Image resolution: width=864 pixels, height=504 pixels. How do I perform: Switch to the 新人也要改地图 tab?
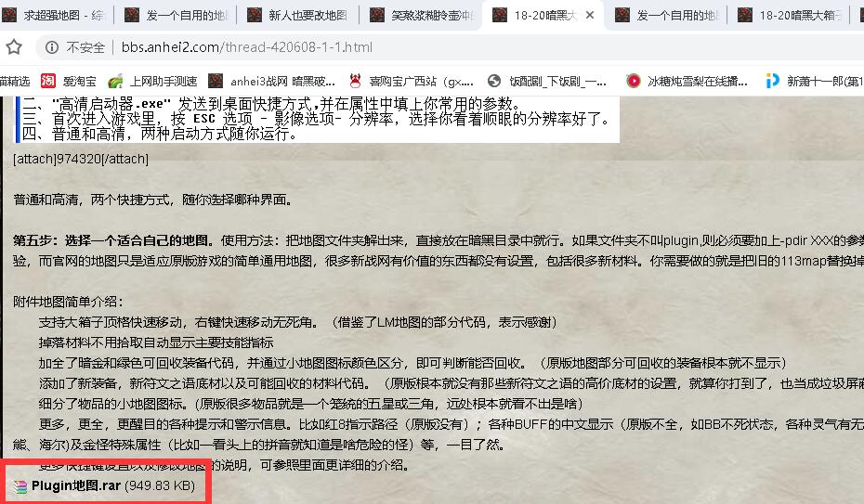click(298, 15)
